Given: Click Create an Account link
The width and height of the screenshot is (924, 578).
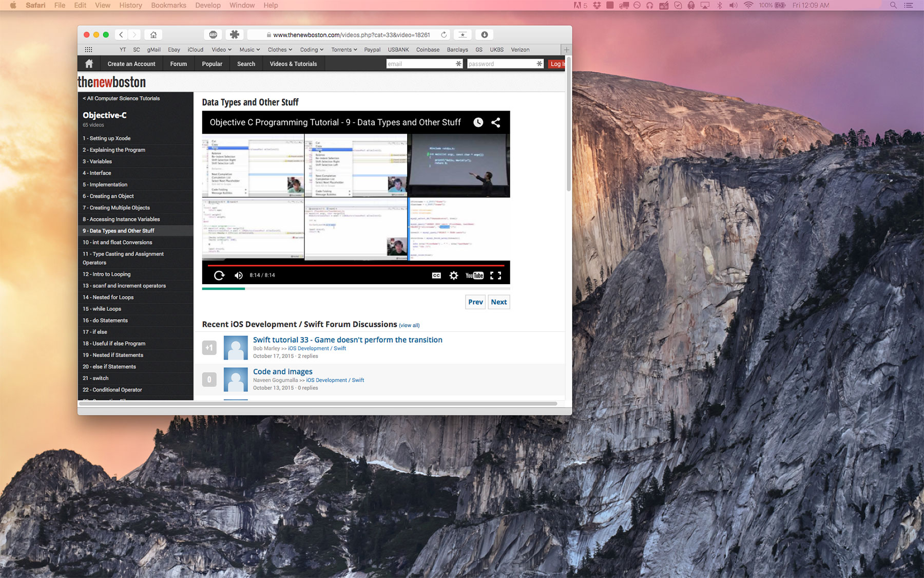Looking at the screenshot, I should pos(131,64).
